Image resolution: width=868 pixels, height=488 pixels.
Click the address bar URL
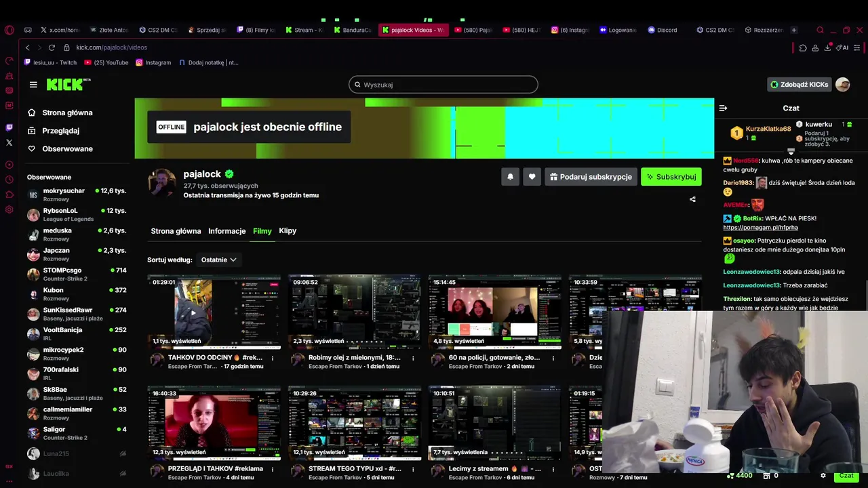pos(111,47)
